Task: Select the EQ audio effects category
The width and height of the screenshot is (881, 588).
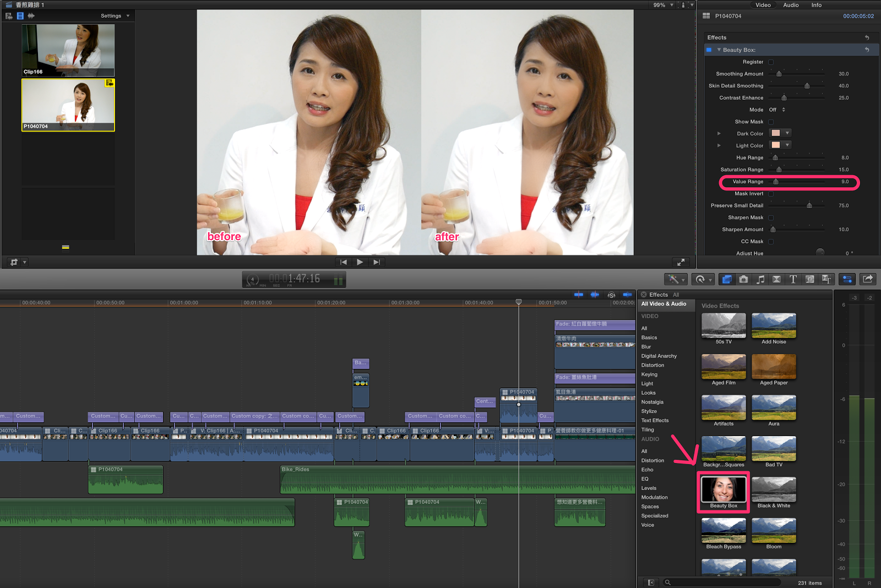Action: (644, 479)
